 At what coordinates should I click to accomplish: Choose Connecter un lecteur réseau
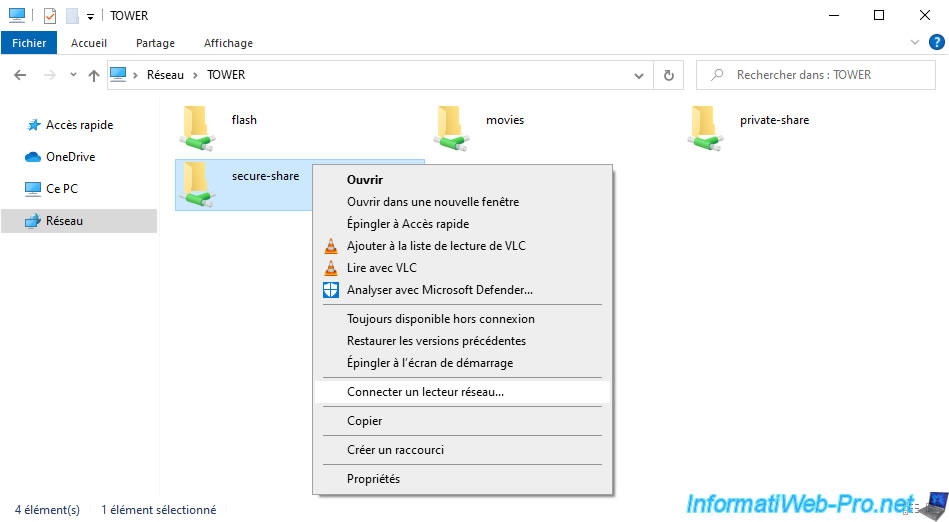tap(425, 392)
